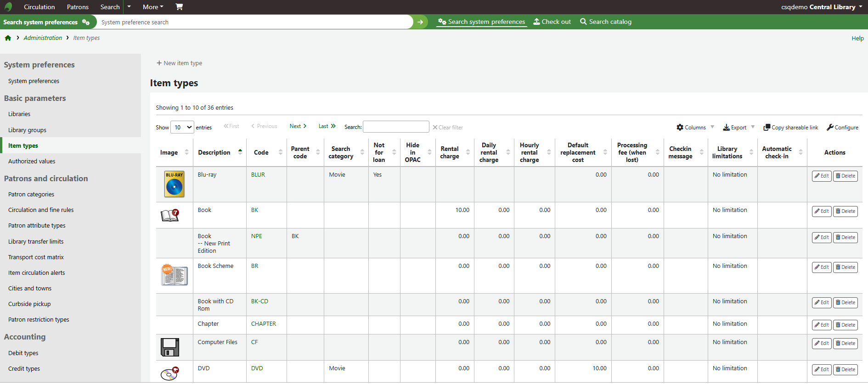Sort table by Rental charge column
This screenshot has height=384, width=868.
tap(450, 152)
